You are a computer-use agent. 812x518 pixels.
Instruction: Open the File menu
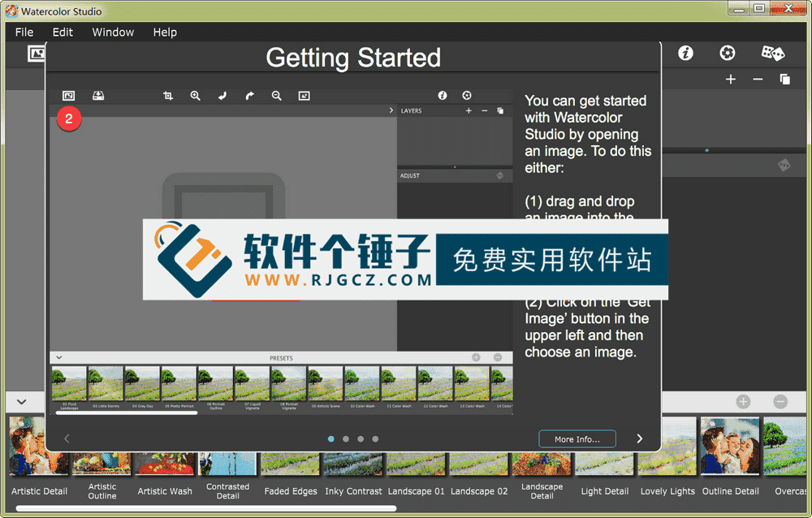point(24,32)
